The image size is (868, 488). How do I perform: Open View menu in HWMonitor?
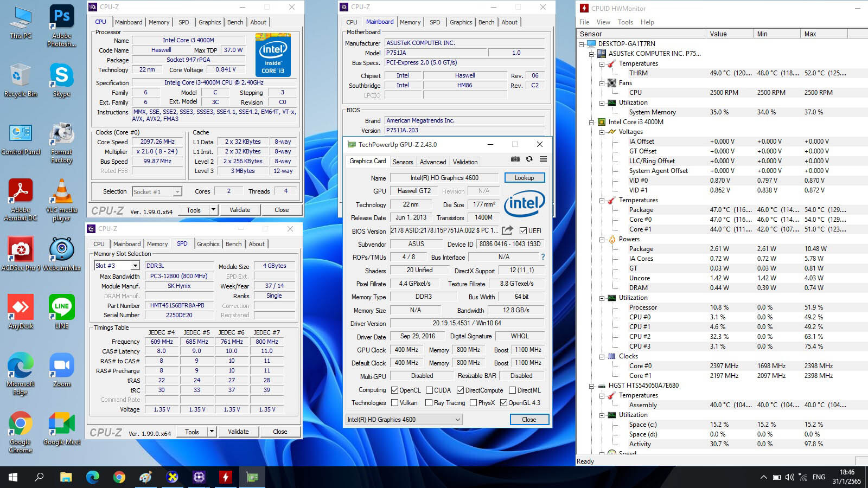603,22
